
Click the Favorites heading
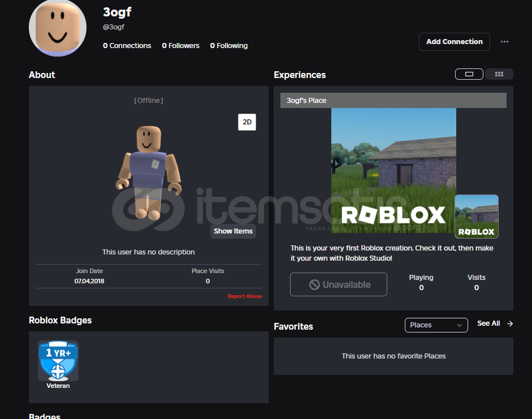(x=293, y=326)
